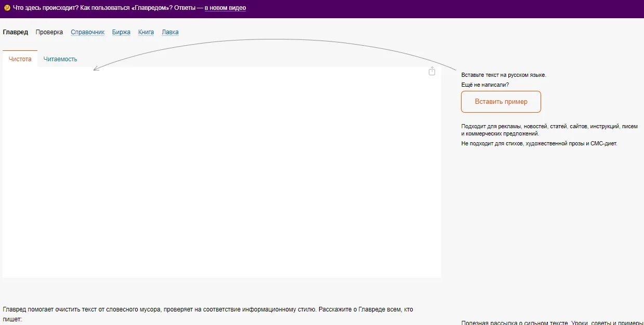The width and height of the screenshot is (644, 325).
Task: Open the «в новом видео» link
Action: pyautogui.click(x=225, y=8)
